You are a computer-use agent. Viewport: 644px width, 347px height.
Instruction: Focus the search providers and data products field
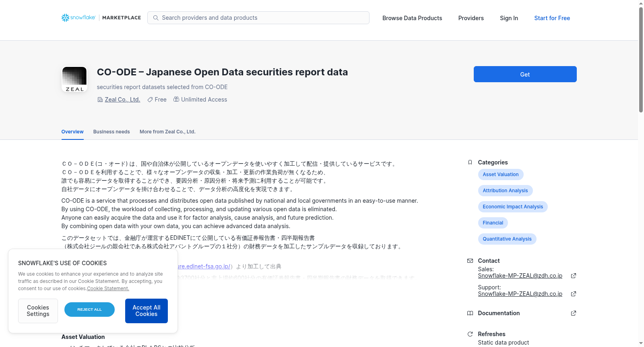pyautogui.click(x=258, y=18)
